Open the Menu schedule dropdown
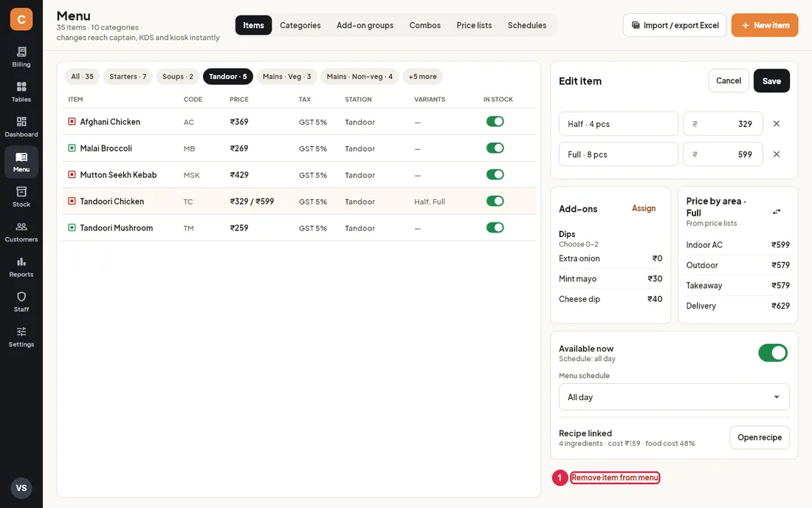Screen dimensions: 812x508 pos(674,397)
